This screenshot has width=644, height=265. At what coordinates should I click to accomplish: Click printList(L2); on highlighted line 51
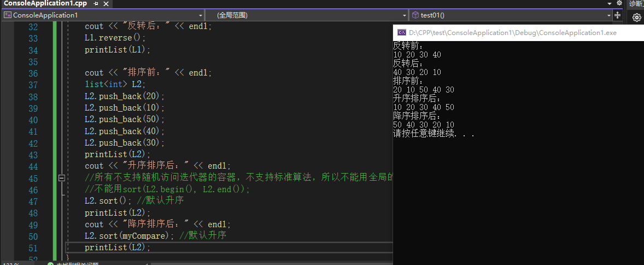pos(118,247)
